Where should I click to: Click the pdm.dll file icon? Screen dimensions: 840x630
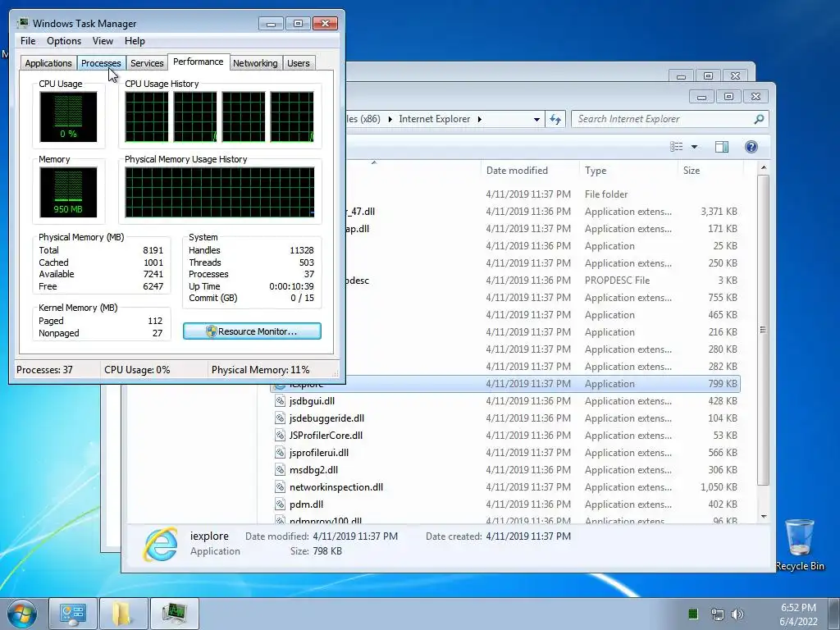280,504
